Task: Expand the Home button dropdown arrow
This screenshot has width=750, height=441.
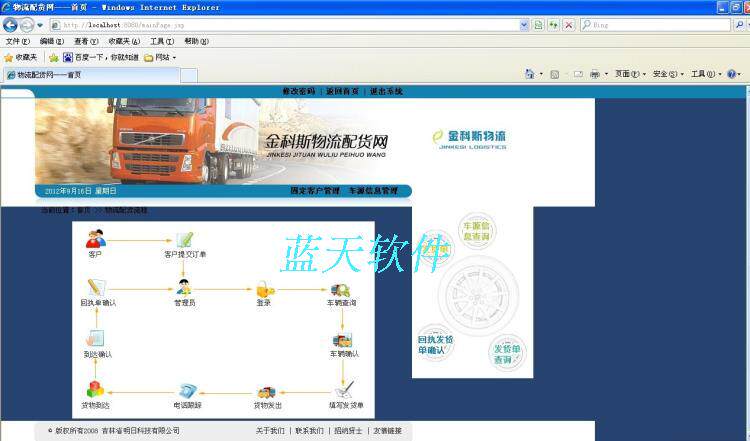Action: (x=541, y=74)
